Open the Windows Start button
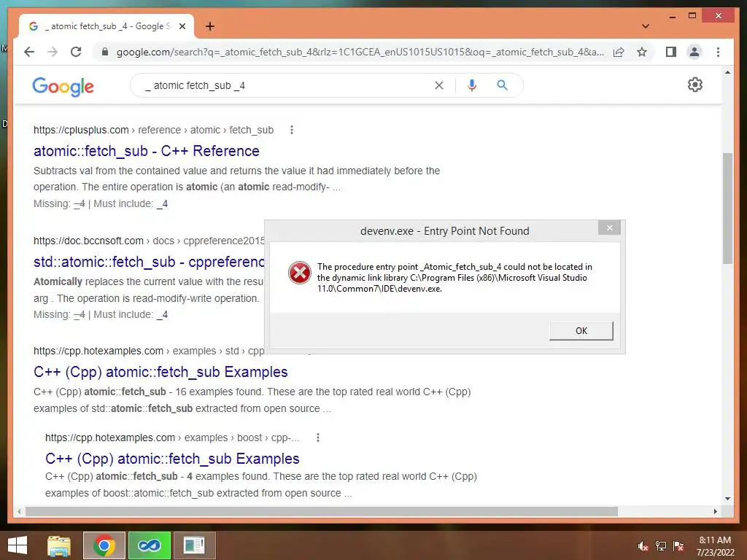Image resolution: width=747 pixels, height=560 pixels. coord(18,545)
